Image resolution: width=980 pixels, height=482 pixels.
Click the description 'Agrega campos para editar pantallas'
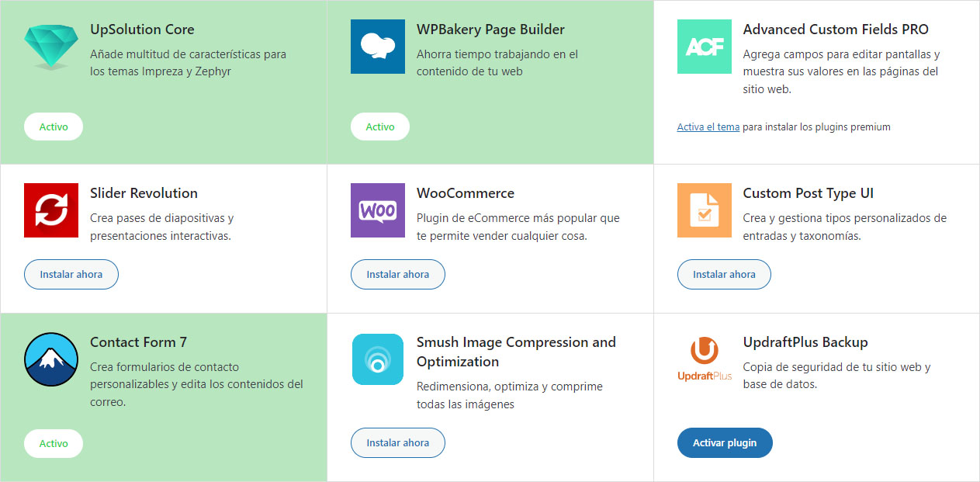tap(842, 71)
